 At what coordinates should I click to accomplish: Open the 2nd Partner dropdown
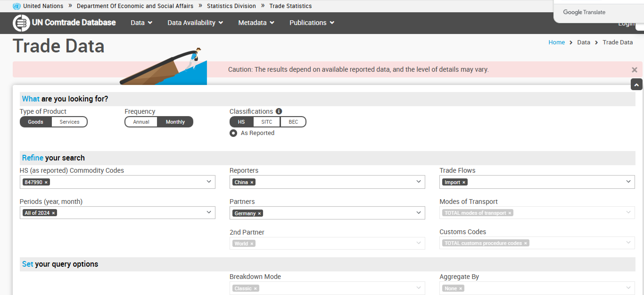pos(419,243)
